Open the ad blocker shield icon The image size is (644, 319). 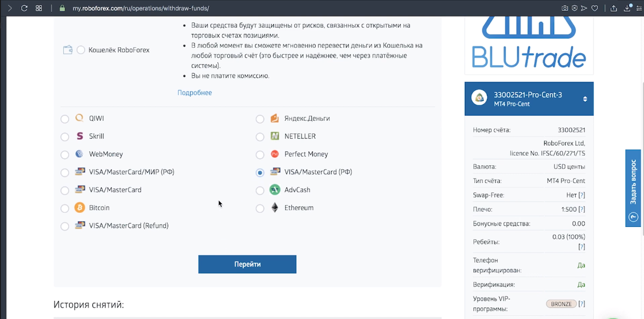(x=574, y=8)
